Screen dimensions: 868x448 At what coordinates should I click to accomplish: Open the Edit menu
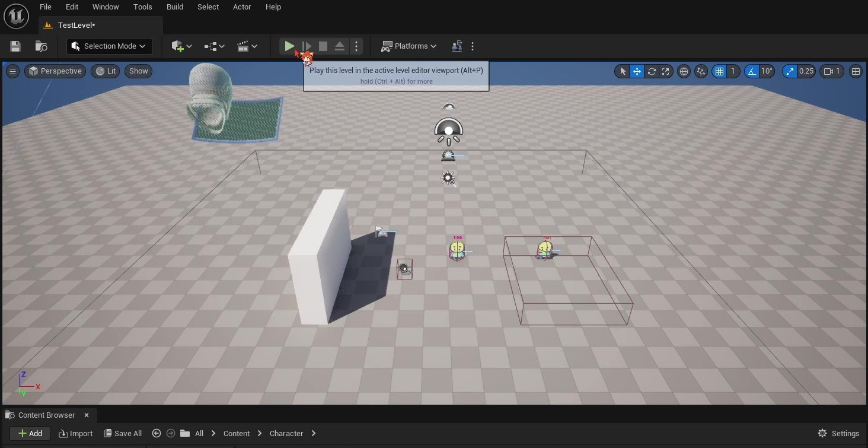pos(72,7)
